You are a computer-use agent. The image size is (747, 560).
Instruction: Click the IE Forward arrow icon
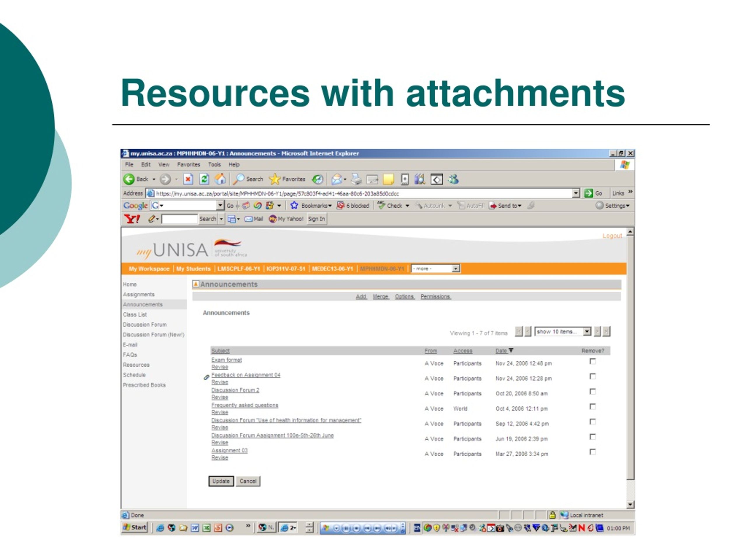pyautogui.click(x=165, y=179)
